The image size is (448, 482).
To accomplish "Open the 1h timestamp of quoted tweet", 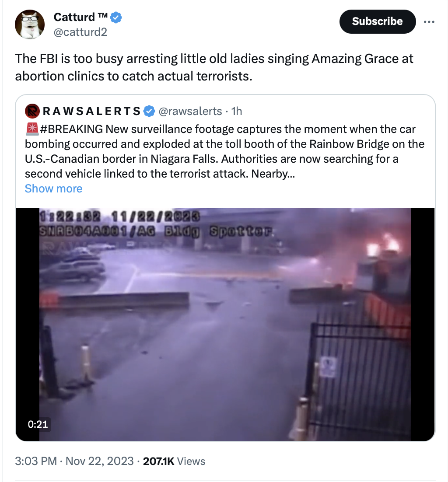I will (x=236, y=111).
